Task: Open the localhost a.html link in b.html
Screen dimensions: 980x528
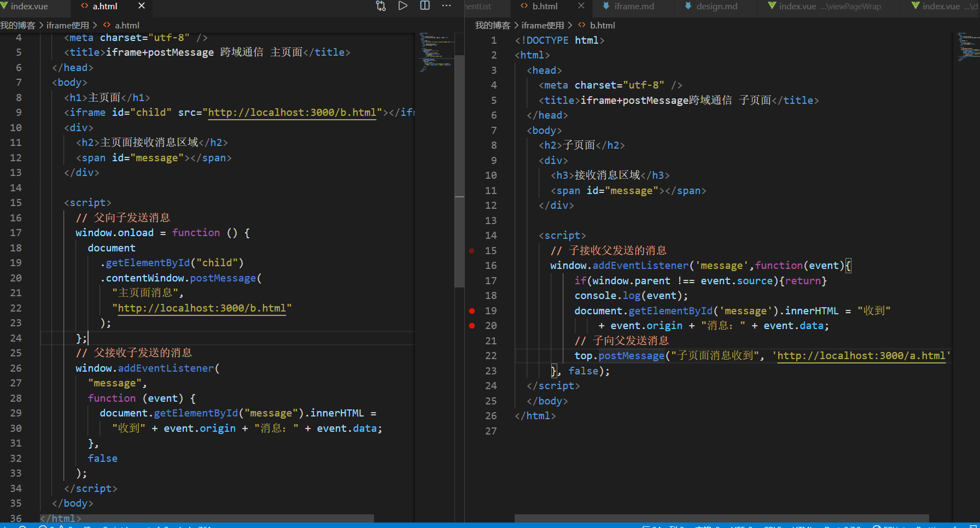Action: point(861,356)
